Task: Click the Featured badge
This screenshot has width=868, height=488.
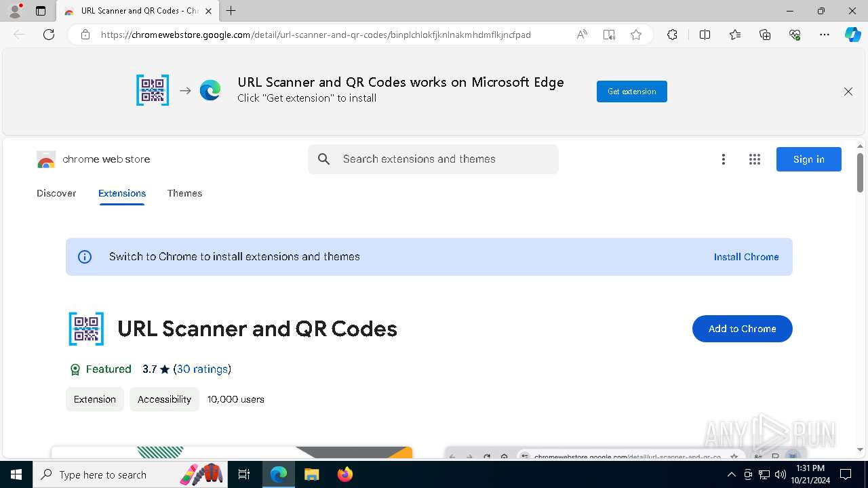Action: (x=100, y=369)
